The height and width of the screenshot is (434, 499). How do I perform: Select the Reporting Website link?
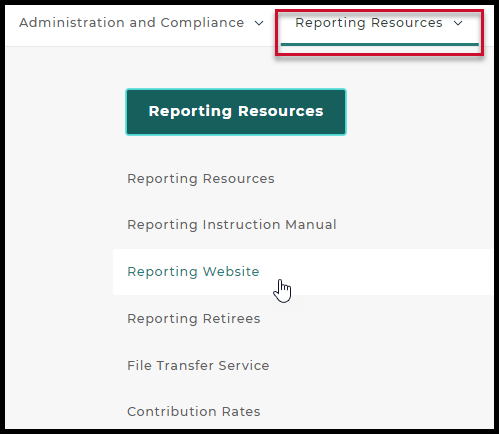pos(193,272)
